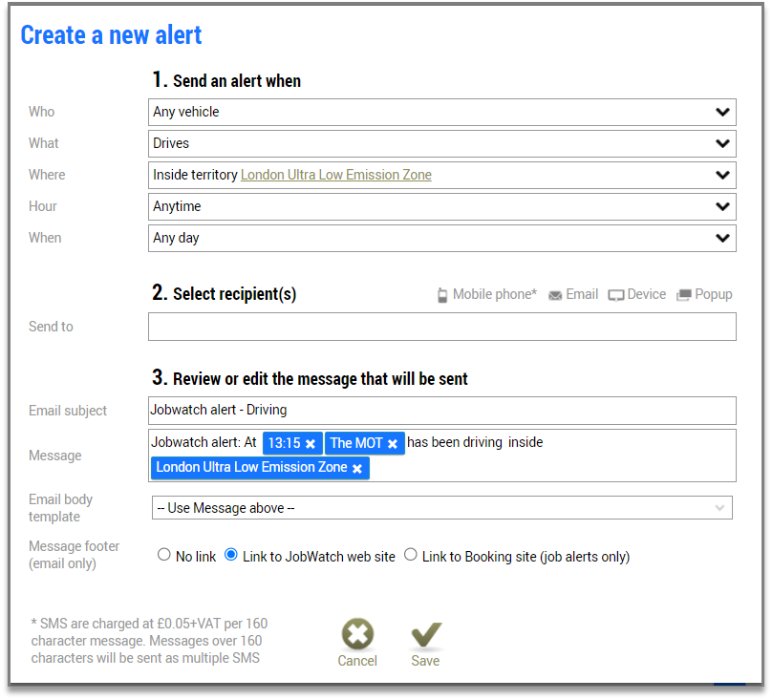Open London Ultra Low Emission Zone link
Image resolution: width=772 pixels, height=700 pixels.
tap(335, 175)
